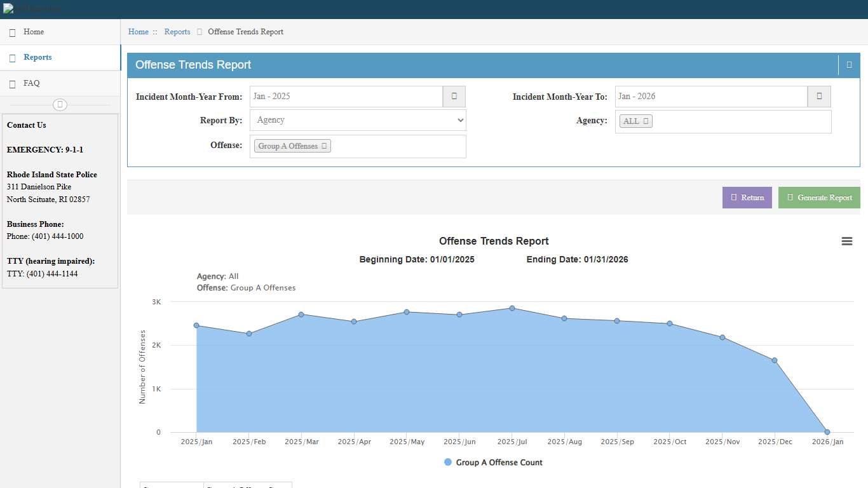Screen dimensions: 868x488
Task: Expand the Report By dropdown
Action: pos(358,120)
